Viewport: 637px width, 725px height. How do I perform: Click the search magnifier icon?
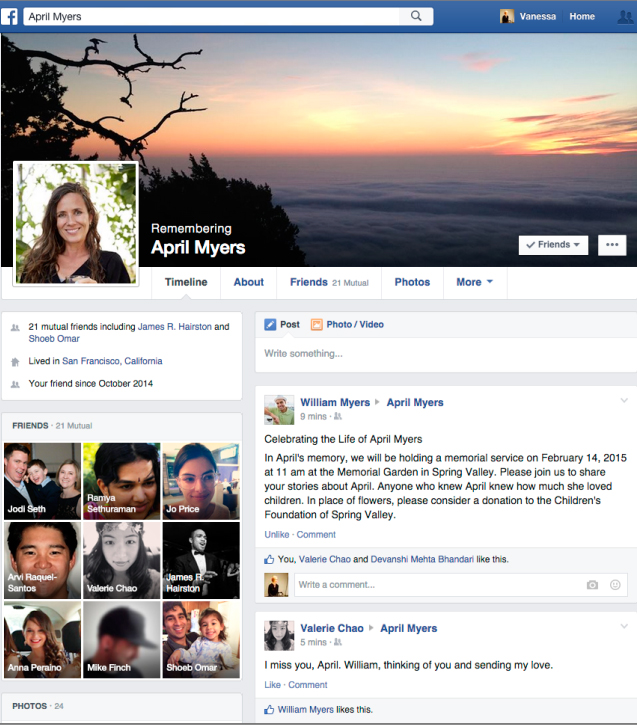tap(416, 16)
